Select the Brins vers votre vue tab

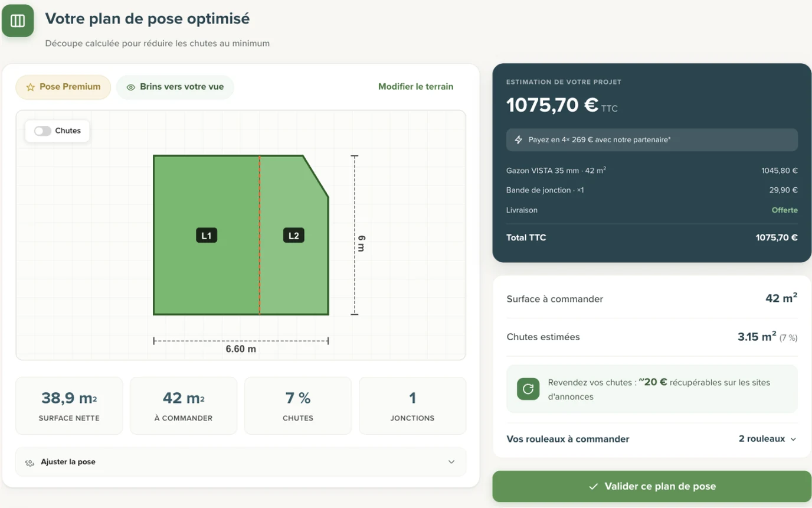coord(175,87)
